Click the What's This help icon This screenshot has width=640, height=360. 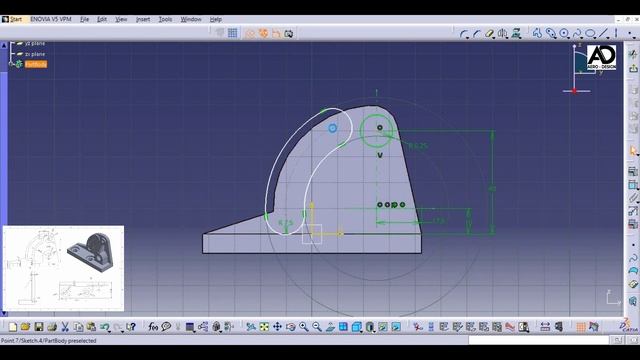pyautogui.click(x=131, y=327)
